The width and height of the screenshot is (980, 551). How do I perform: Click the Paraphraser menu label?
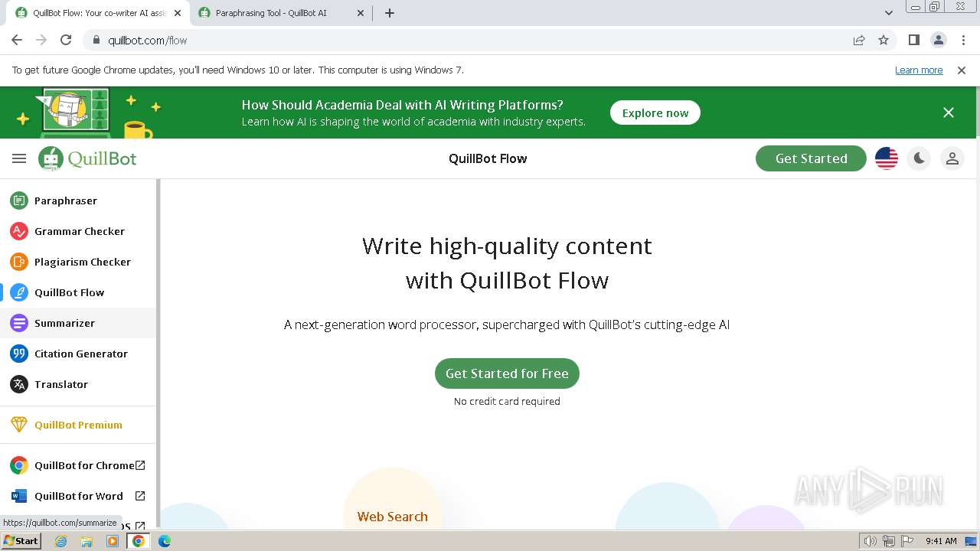click(x=66, y=201)
